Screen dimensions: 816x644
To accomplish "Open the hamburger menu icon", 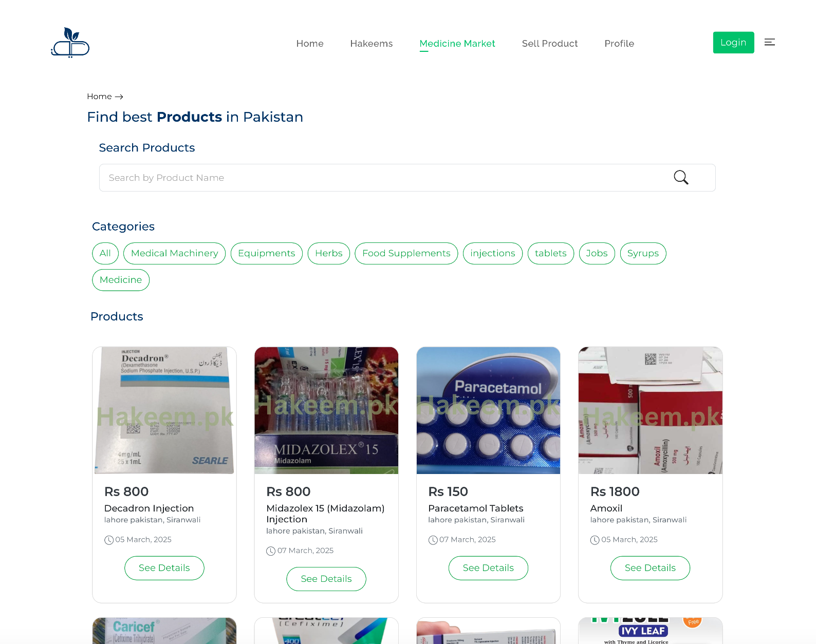I will [x=770, y=42].
